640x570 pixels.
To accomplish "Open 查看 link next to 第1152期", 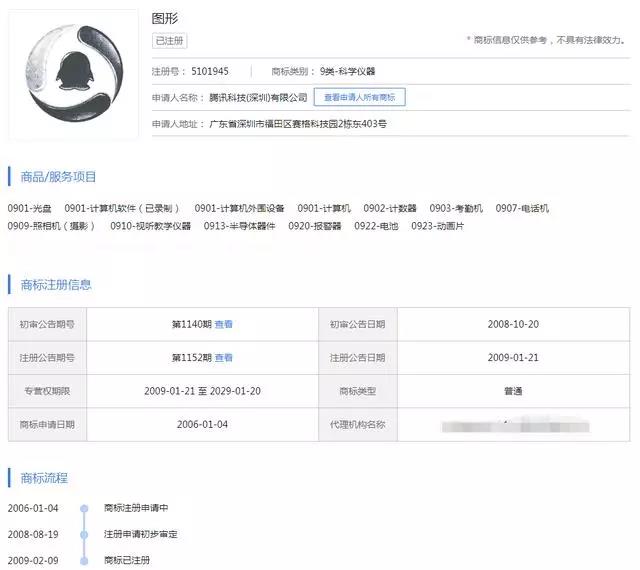I will [224, 357].
